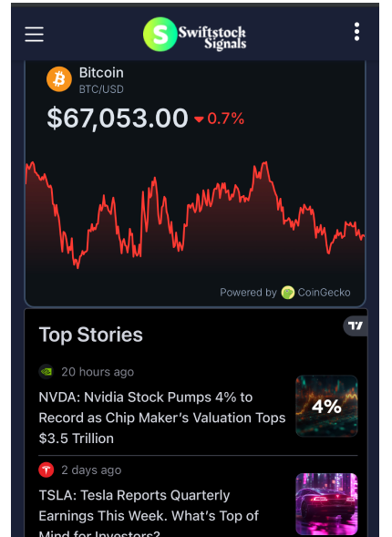Click the highest peak on Bitcoin chart
The image size is (392, 537).
(264, 163)
